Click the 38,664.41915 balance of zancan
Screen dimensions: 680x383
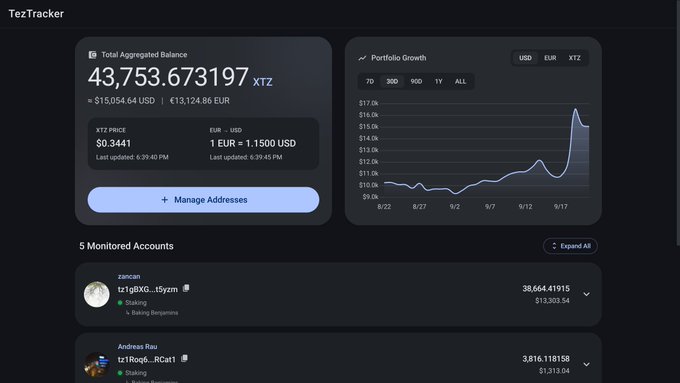pyautogui.click(x=546, y=288)
